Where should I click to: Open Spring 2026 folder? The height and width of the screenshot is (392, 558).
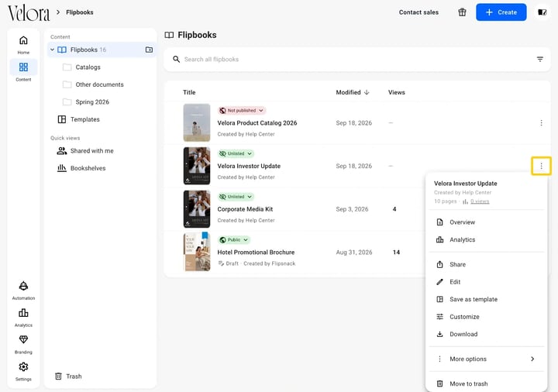click(86, 102)
